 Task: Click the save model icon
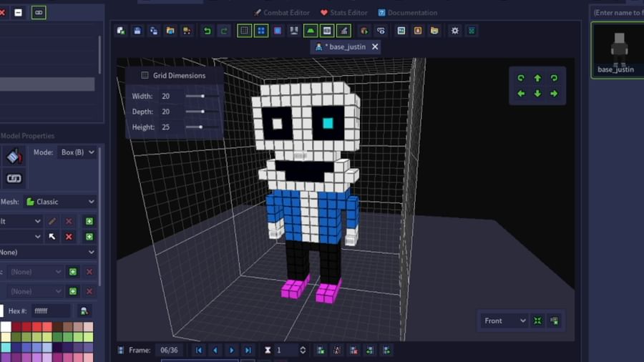[137, 31]
